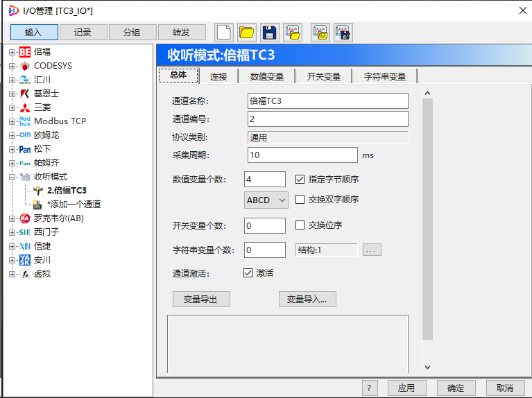
Task: Uncheck 指定字节顺序 checkbox
Action: (x=300, y=179)
